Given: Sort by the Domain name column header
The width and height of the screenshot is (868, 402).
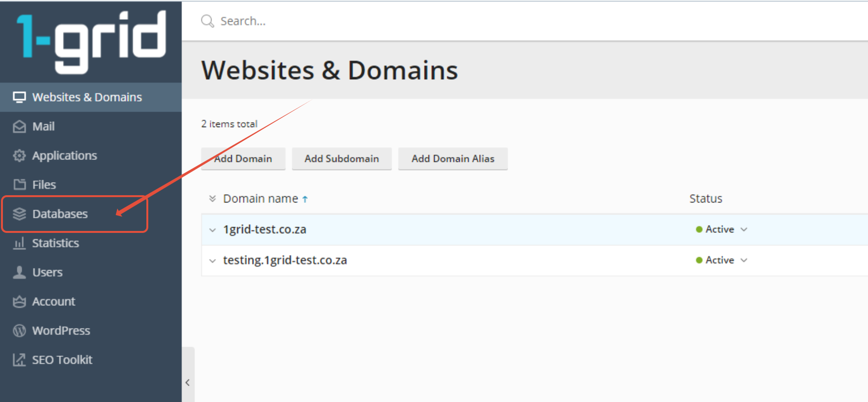Looking at the screenshot, I should [x=260, y=199].
